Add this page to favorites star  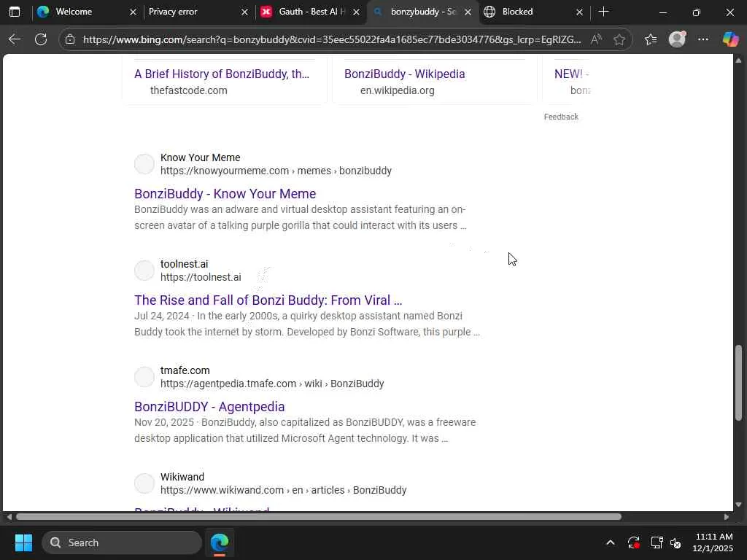[x=619, y=39]
